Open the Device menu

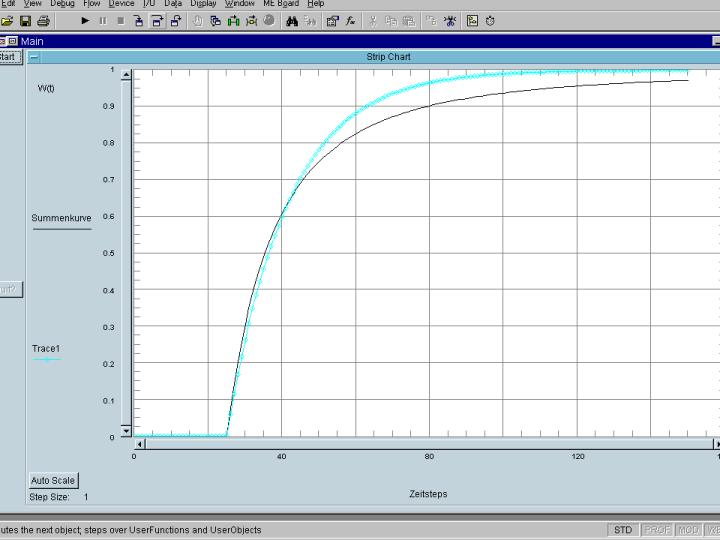coord(121,4)
